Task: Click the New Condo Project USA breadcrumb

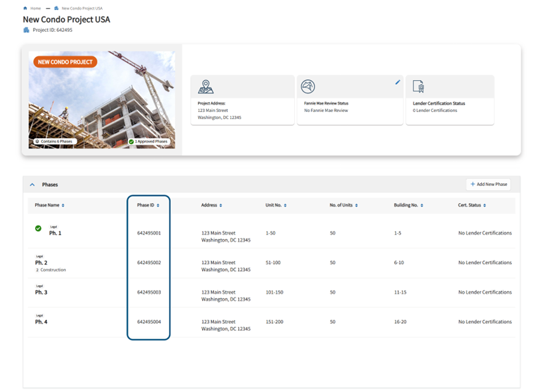Action: point(82,8)
